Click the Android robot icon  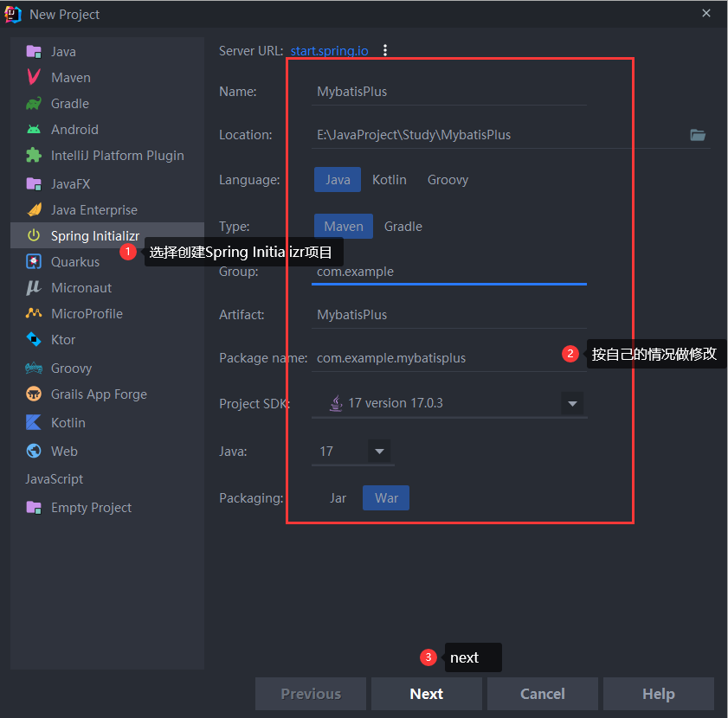click(x=34, y=129)
